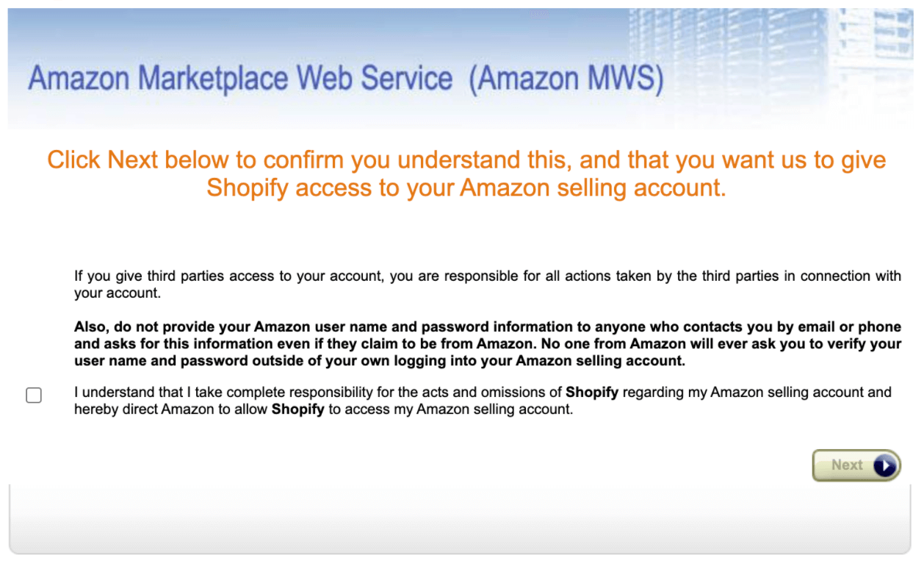Click the Next button label text

[x=846, y=465]
